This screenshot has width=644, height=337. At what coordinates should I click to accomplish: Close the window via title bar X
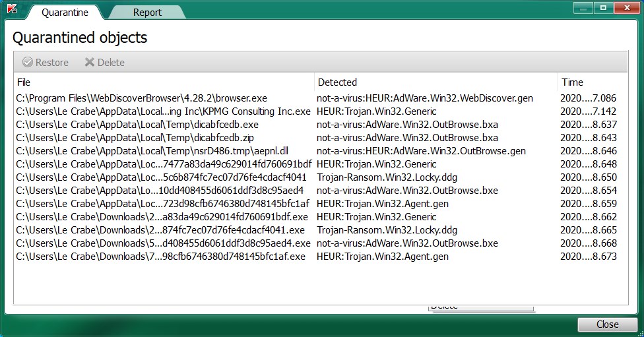click(627, 8)
